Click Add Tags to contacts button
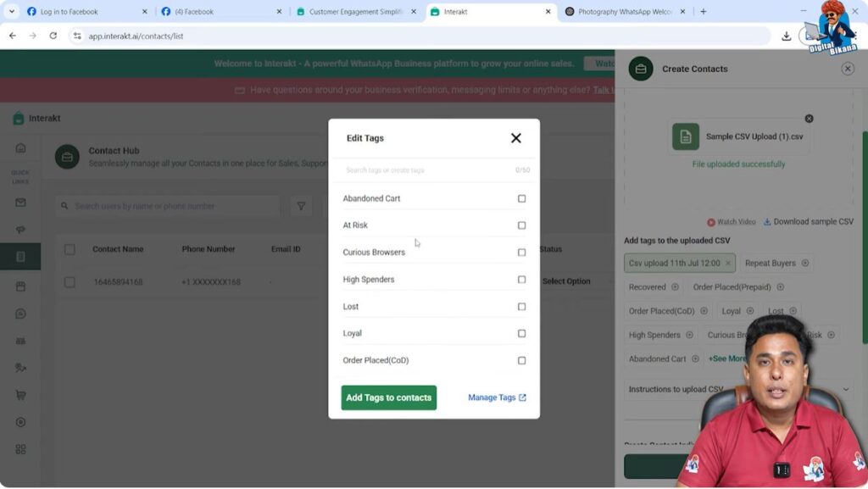This screenshot has width=868, height=489. [x=388, y=397]
